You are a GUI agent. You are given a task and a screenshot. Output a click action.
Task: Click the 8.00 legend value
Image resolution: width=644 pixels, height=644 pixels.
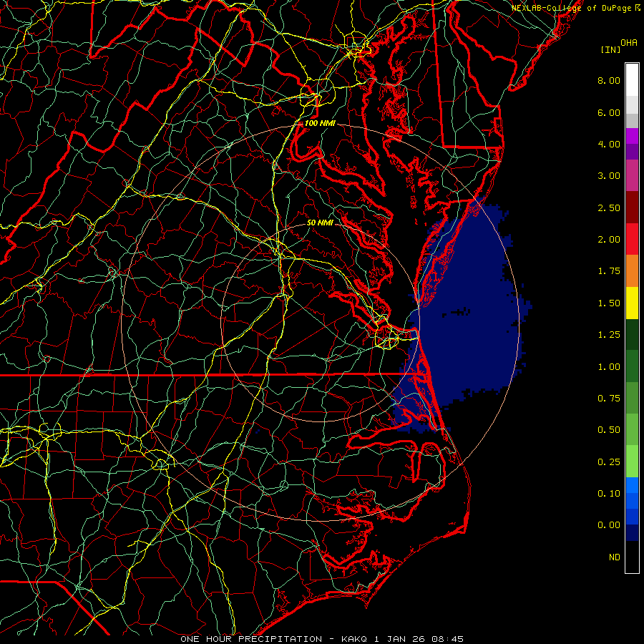609,80
